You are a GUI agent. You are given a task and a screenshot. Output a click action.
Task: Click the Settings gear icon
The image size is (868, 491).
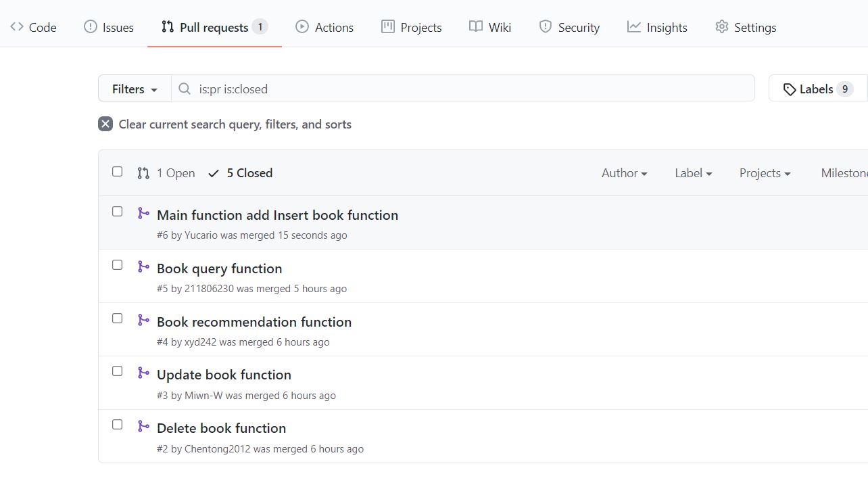[722, 27]
